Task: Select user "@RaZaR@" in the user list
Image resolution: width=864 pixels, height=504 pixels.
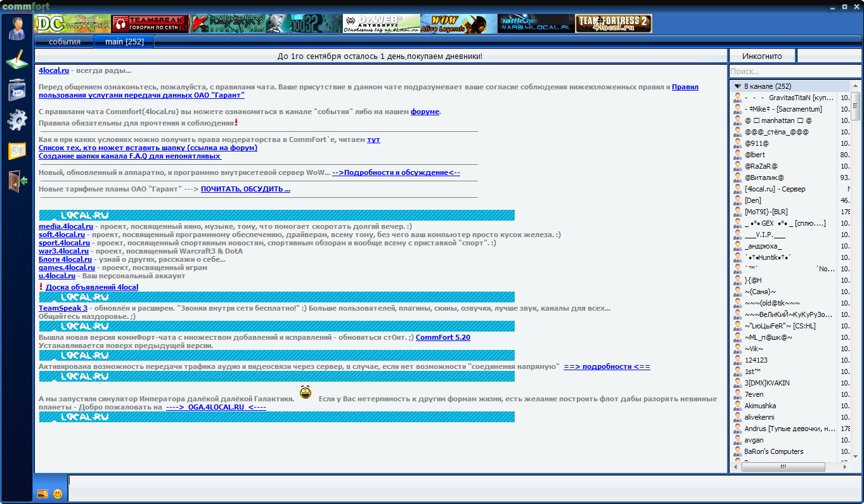Action: [761, 166]
